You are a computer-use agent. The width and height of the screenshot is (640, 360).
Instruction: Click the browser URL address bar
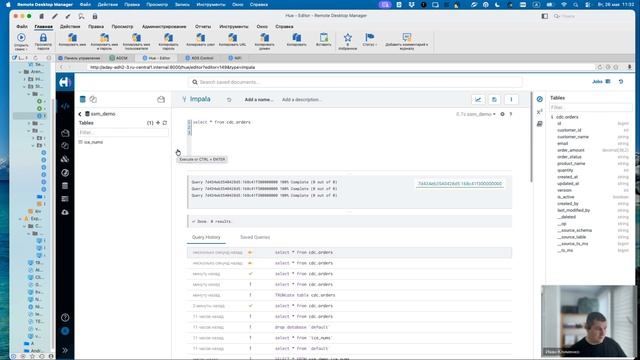pos(341,67)
